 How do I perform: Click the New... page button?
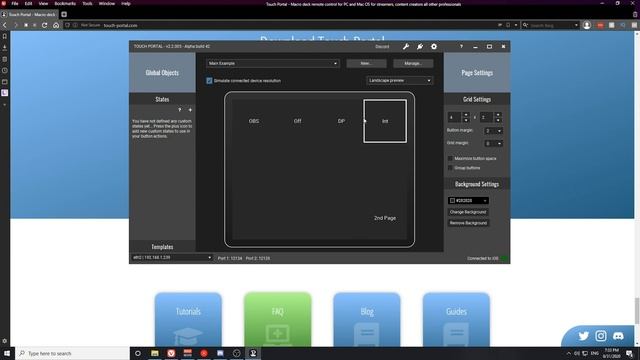pyautogui.click(x=366, y=64)
